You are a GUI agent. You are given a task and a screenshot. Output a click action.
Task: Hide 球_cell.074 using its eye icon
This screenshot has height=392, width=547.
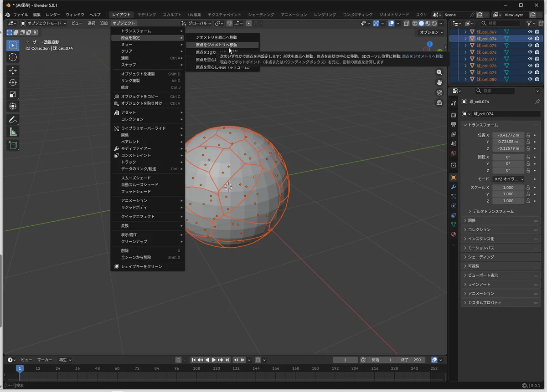coord(530,39)
